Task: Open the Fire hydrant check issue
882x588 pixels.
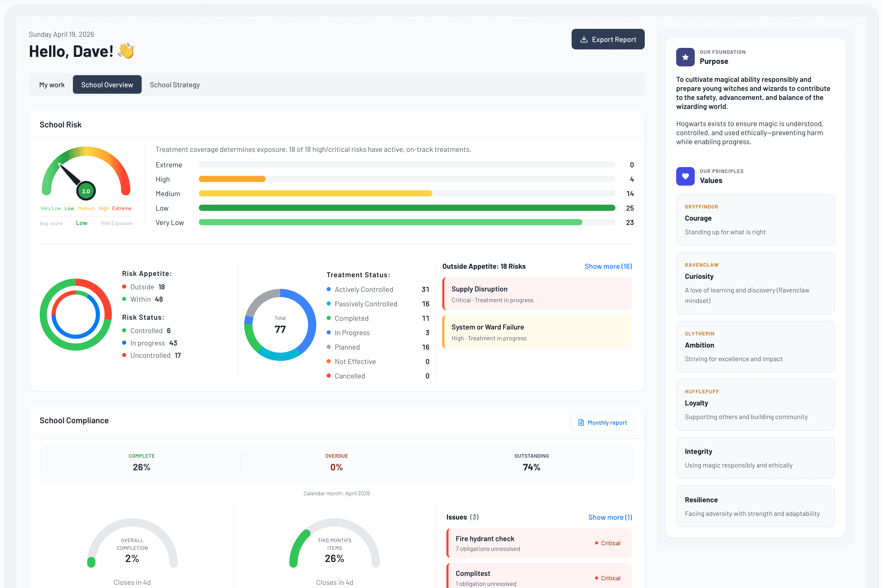Action: [539, 543]
